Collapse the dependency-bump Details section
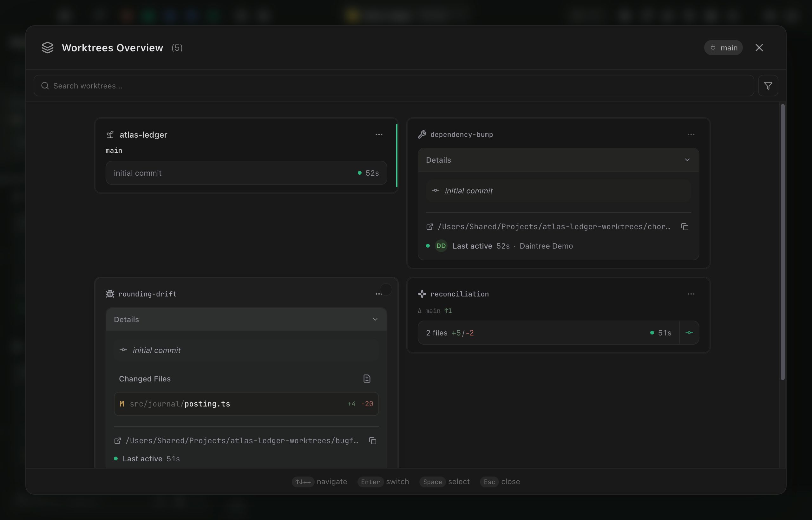This screenshot has width=812, height=520. (x=558, y=160)
